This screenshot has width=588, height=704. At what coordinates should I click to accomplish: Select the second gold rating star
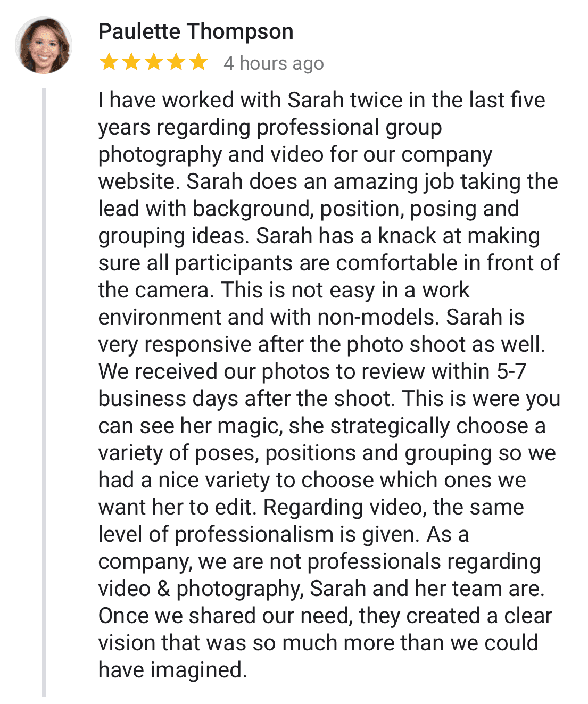[131, 62]
